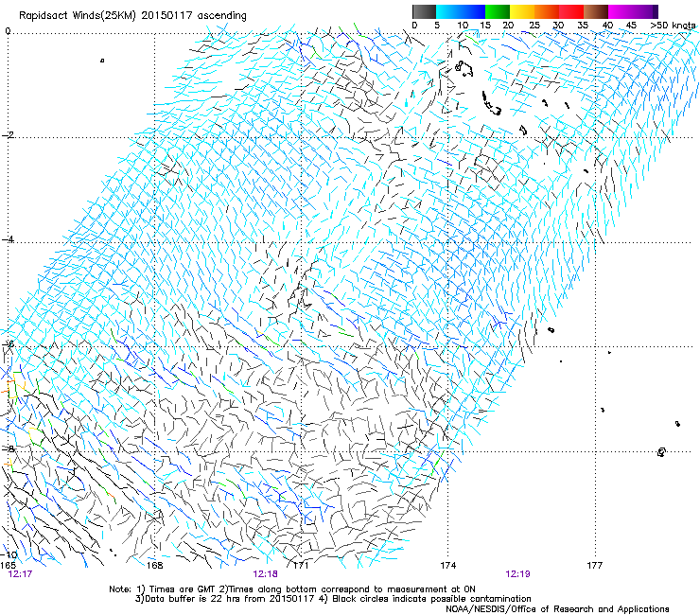Click the '171' longitude axis label

pos(301,566)
